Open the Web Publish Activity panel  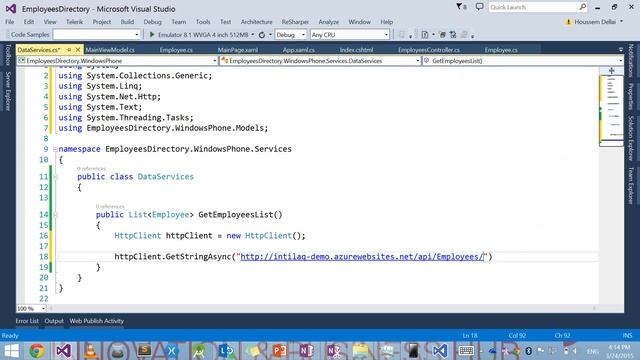[x=96, y=321]
